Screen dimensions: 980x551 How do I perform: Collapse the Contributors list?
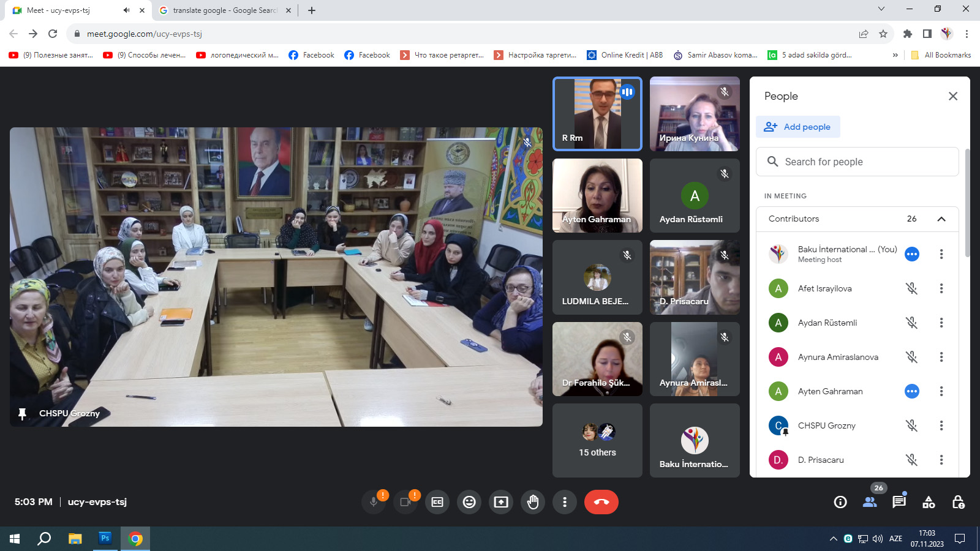[941, 219]
